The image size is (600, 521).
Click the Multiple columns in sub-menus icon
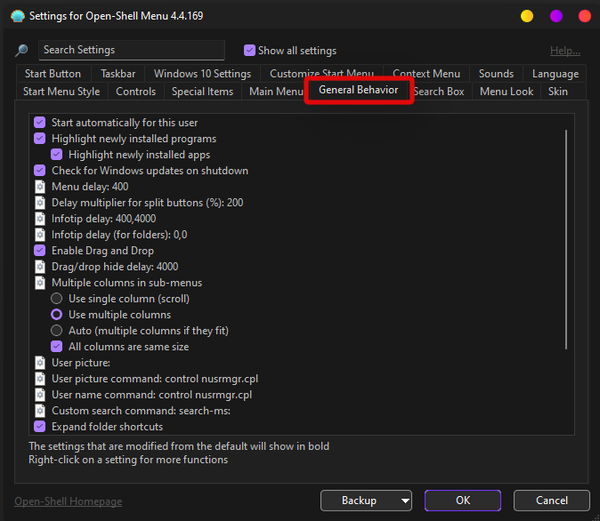40,283
